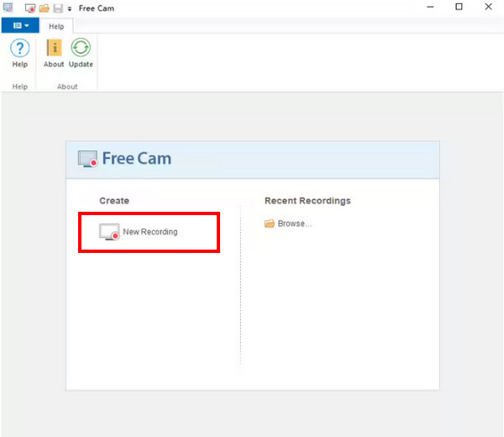Open the blue application menu button
The image size is (504, 437).
click(x=20, y=25)
